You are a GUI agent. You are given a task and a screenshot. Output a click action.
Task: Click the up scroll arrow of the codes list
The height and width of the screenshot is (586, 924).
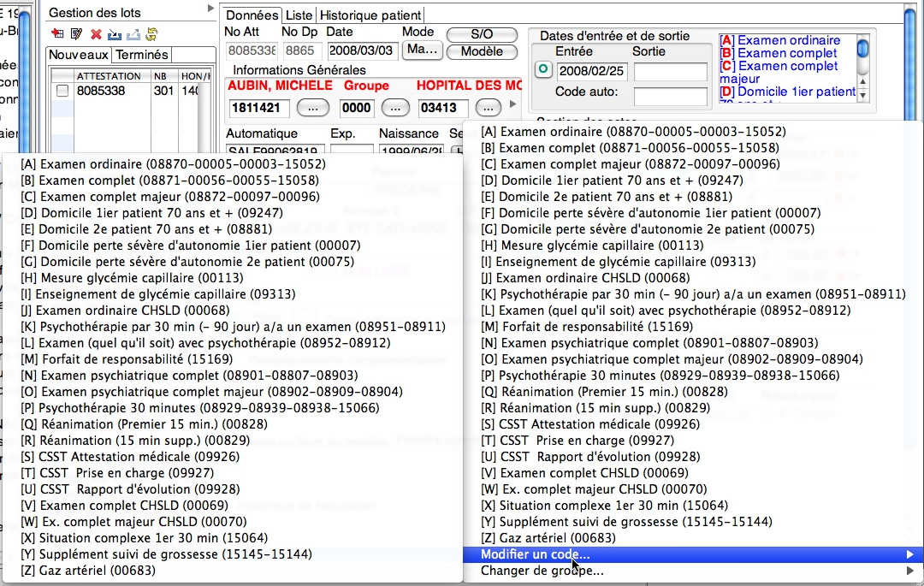pyautogui.click(x=862, y=81)
